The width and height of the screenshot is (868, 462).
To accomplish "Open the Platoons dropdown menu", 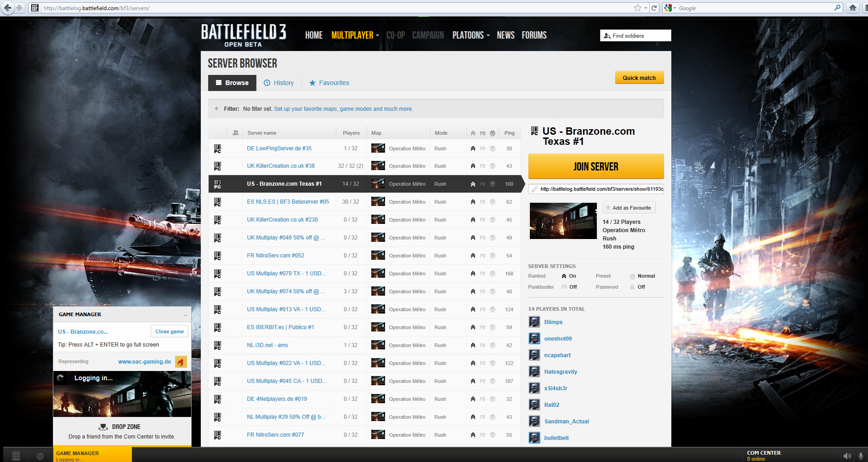I will pos(471,35).
